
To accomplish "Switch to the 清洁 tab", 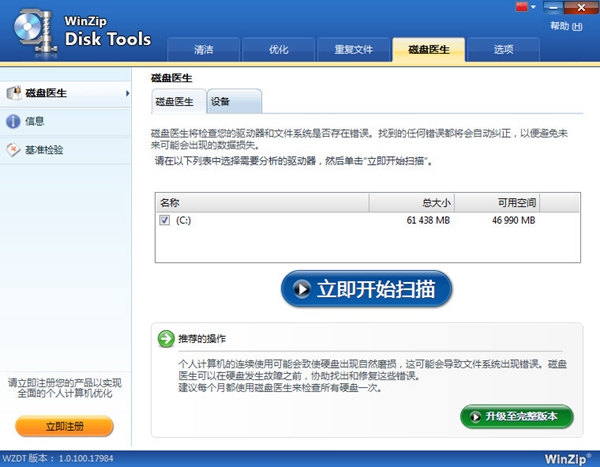I will click(x=204, y=49).
